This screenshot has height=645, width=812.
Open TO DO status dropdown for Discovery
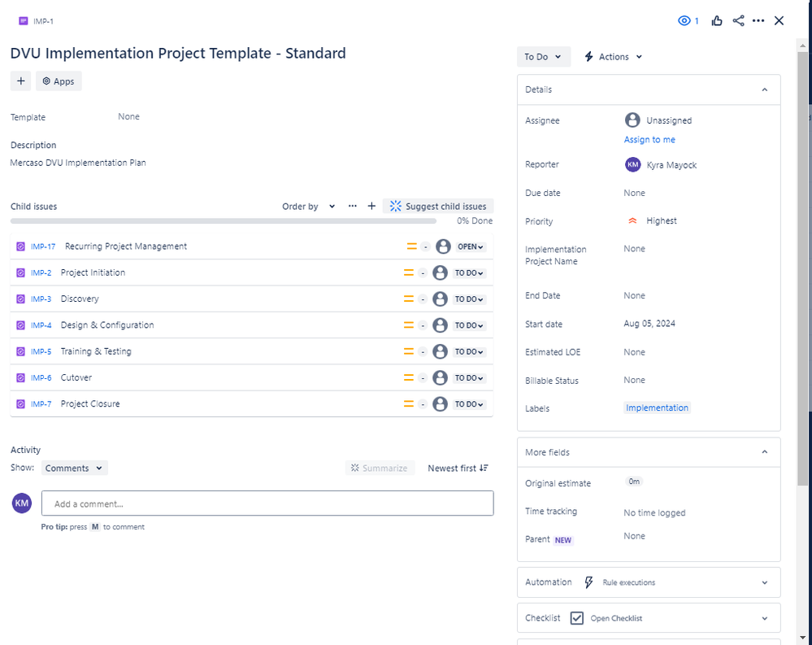(469, 299)
